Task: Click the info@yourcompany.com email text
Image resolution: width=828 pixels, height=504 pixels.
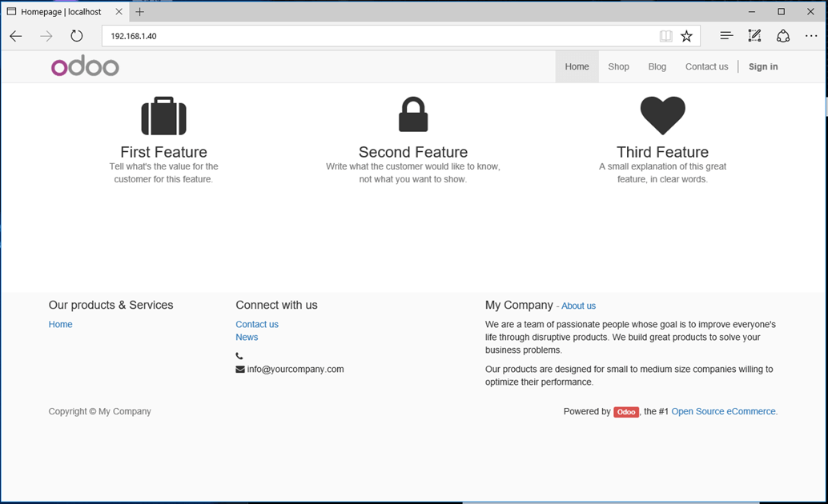Action: (x=295, y=370)
